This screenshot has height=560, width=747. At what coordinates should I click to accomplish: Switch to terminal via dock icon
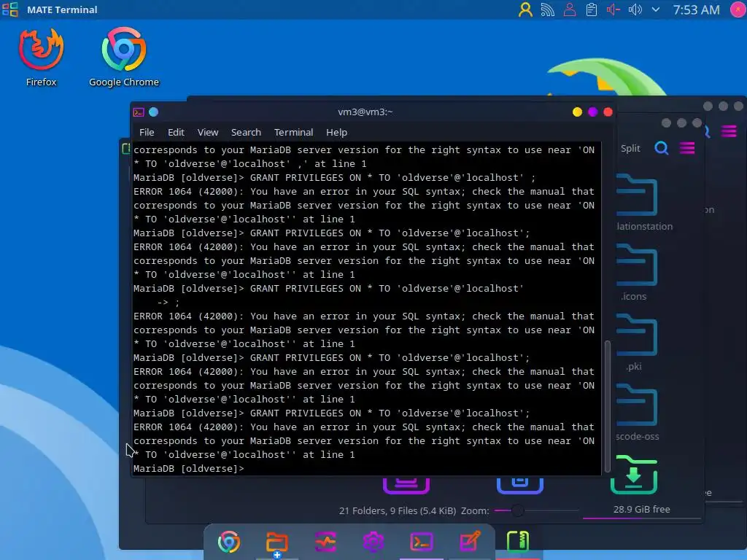[422, 542]
